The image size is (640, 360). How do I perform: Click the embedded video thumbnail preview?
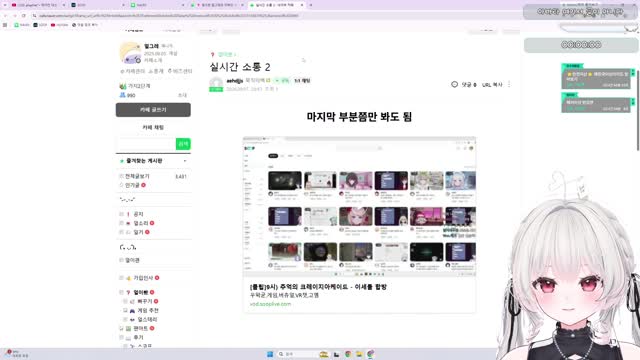[359, 207]
